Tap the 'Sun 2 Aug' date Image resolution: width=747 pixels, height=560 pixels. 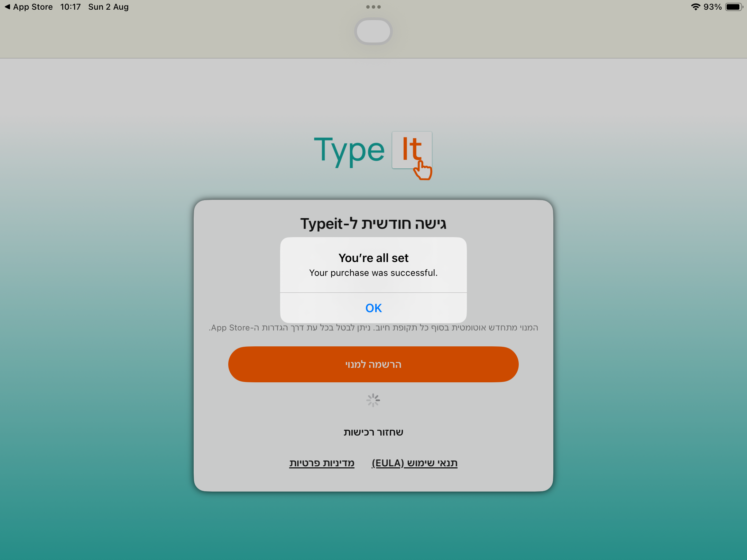point(109,7)
